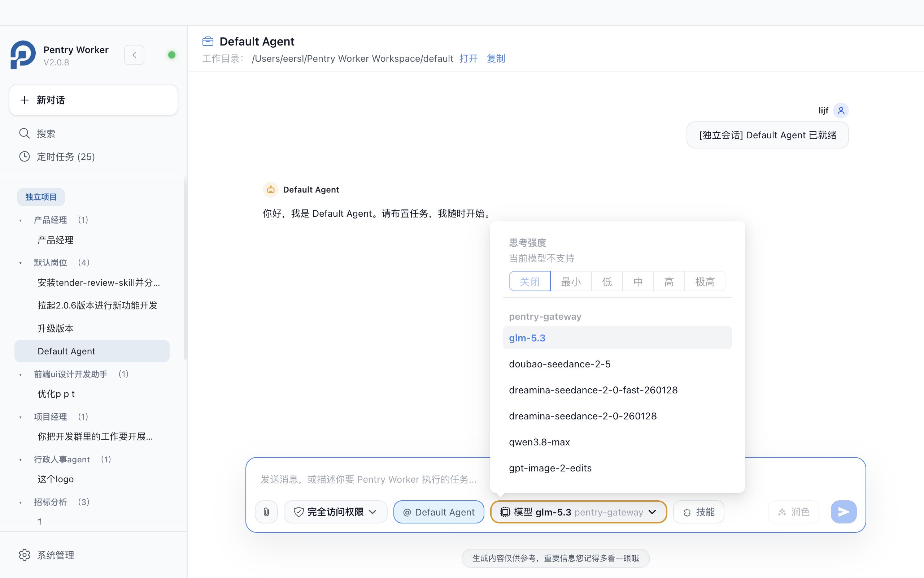
Task: Click the 润色 polish button
Action: 794,512
